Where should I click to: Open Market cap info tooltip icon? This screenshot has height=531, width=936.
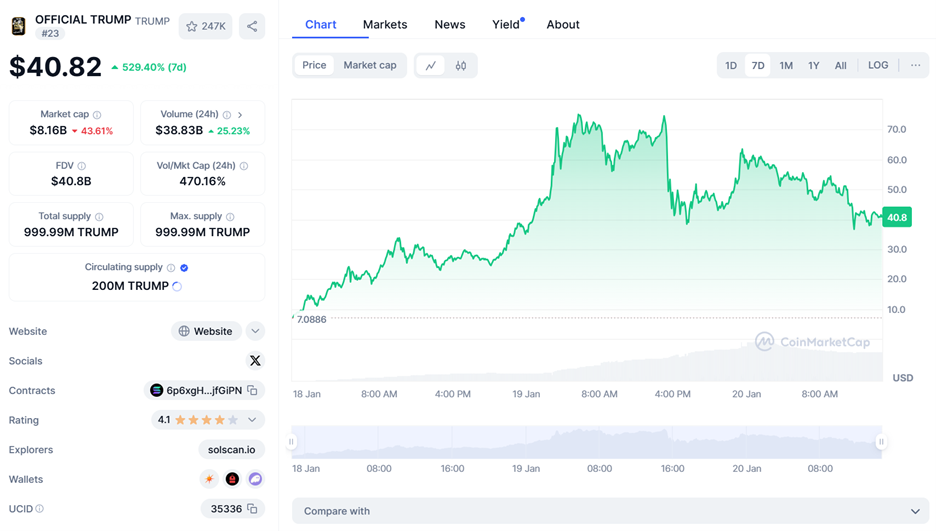coord(97,115)
